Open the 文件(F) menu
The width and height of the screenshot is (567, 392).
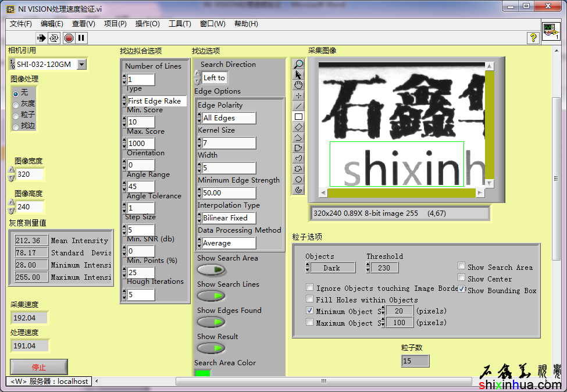tap(21, 24)
